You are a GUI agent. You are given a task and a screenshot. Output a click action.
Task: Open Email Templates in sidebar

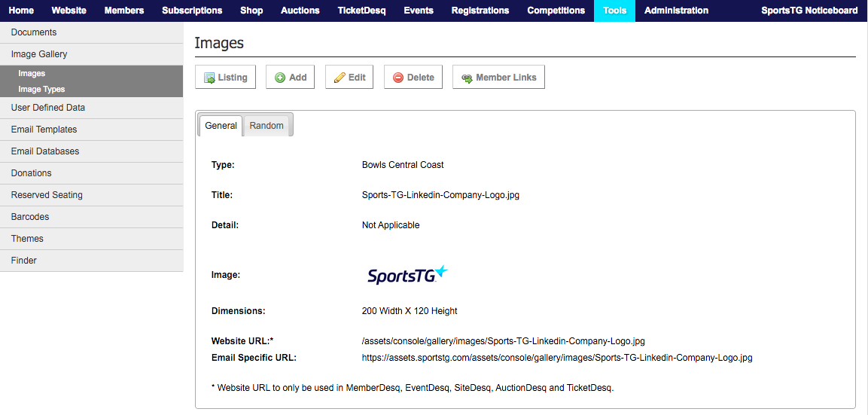[91, 130]
